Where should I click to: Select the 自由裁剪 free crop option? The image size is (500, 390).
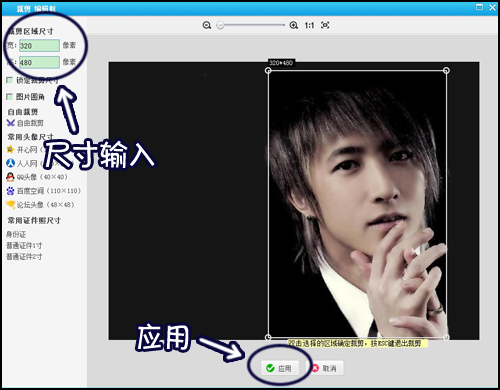(x=30, y=123)
